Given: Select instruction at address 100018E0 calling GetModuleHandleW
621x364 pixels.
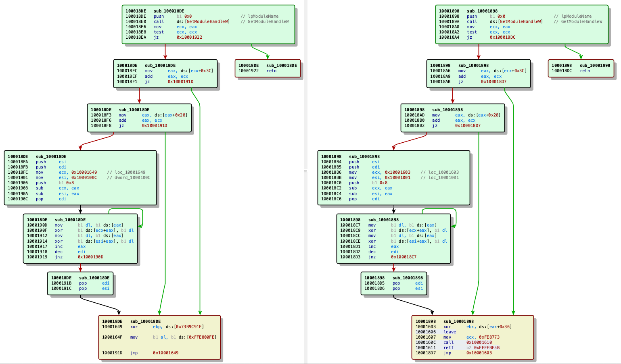Looking at the screenshot, I should click(x=207, y=22).
